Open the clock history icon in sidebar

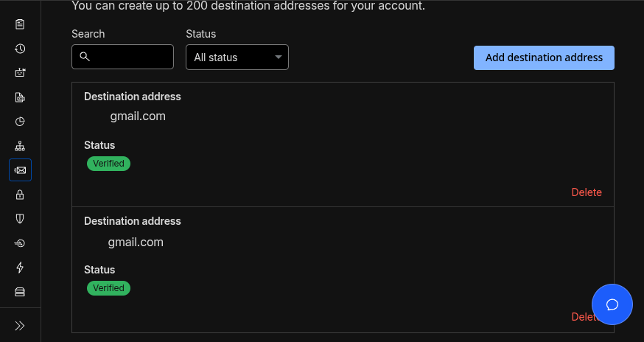[20, 49]
